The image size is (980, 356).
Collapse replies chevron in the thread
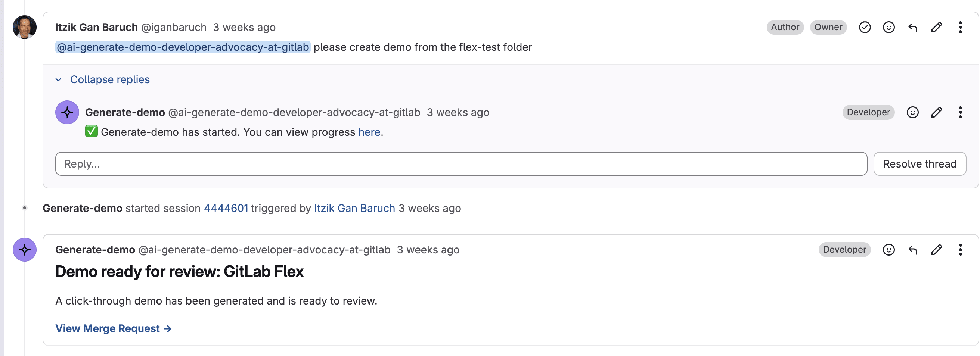59,80
